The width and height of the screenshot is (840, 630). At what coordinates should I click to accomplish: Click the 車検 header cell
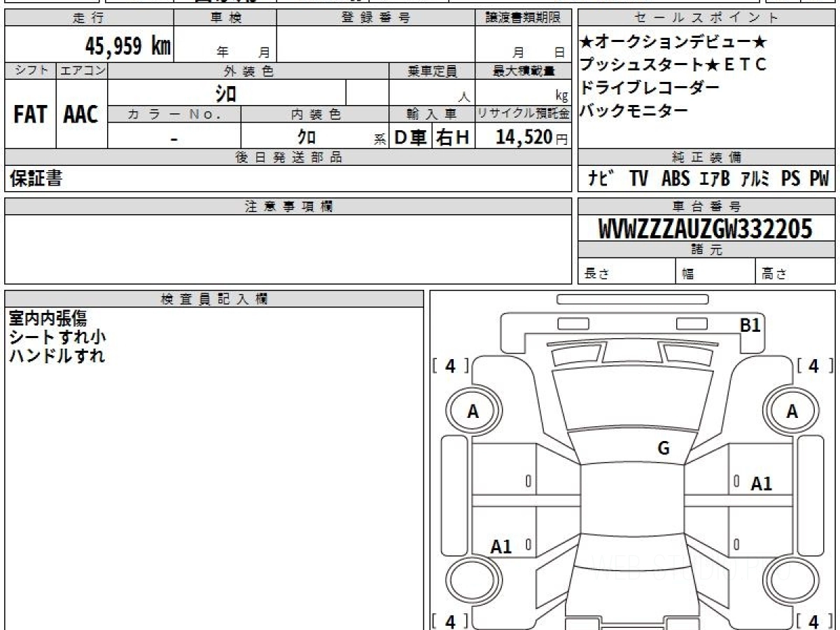coord(225,18)
